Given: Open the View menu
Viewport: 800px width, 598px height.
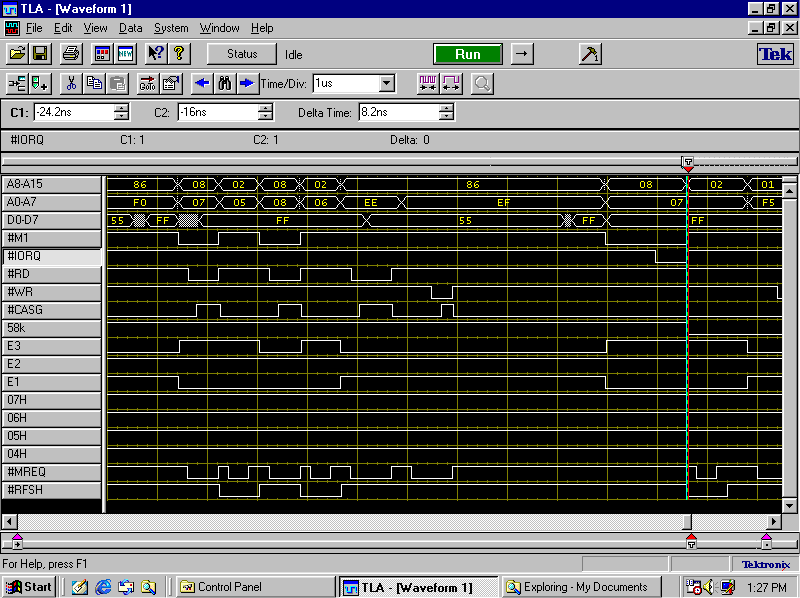Looking at the screenshot, I should [x=95, y=28].
